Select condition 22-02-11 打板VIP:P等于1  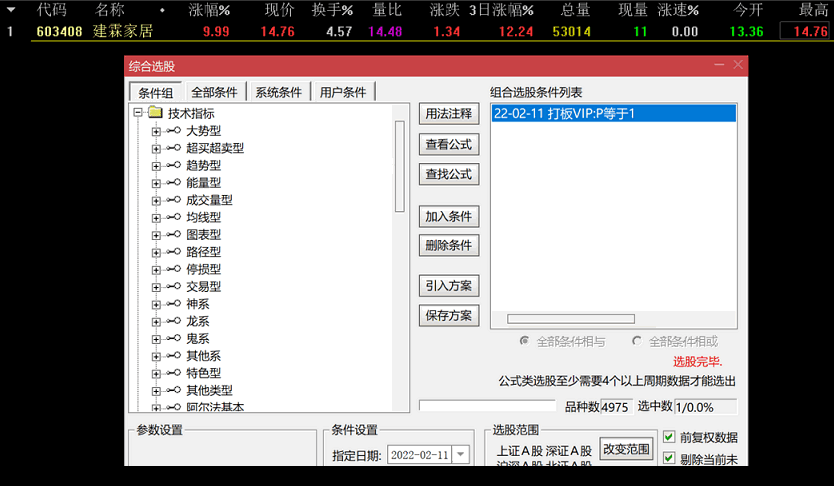[x=614, y=113]
